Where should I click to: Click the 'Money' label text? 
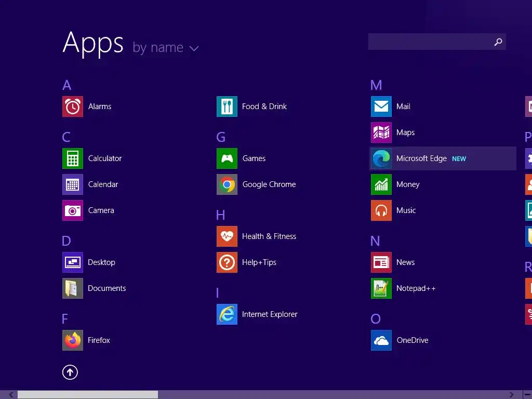pos(408,184)
